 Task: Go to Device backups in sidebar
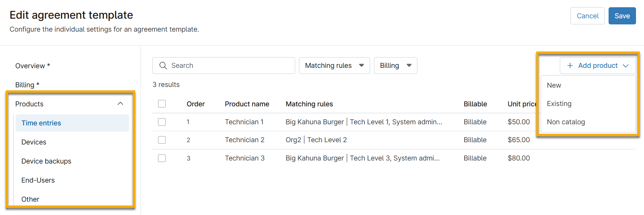46,161
